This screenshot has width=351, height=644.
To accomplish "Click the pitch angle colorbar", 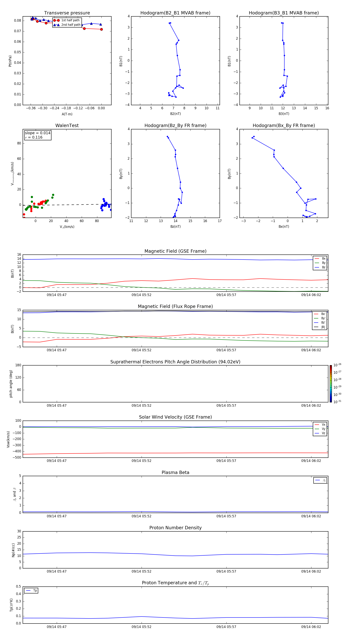I will click(331, 384).
